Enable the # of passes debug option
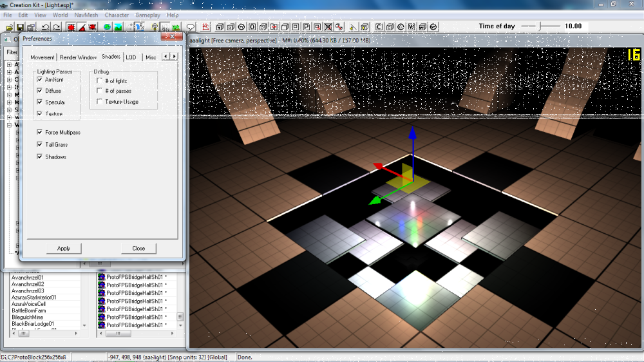Image resolution: width=644 pixels, height=362 pixels. (99, 90)
